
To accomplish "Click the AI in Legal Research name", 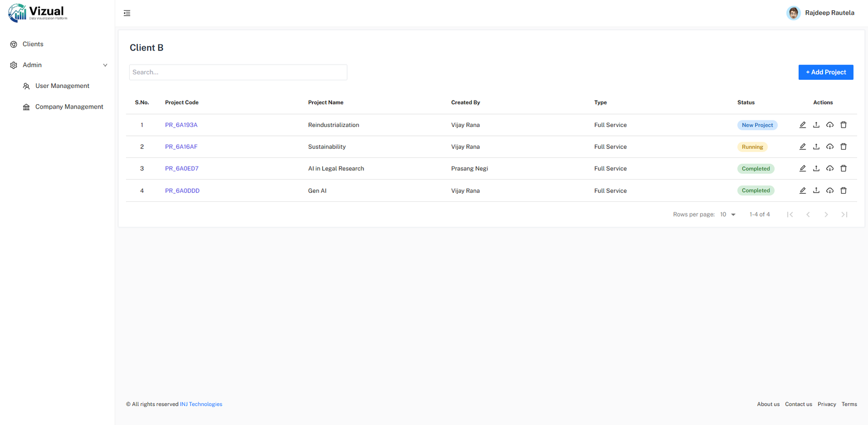I will (x=336, y=168).
